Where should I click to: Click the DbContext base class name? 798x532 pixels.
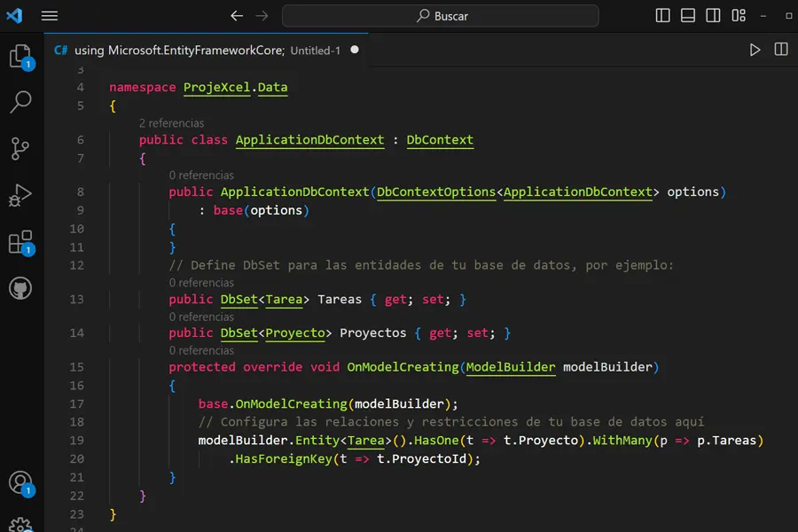440,140
